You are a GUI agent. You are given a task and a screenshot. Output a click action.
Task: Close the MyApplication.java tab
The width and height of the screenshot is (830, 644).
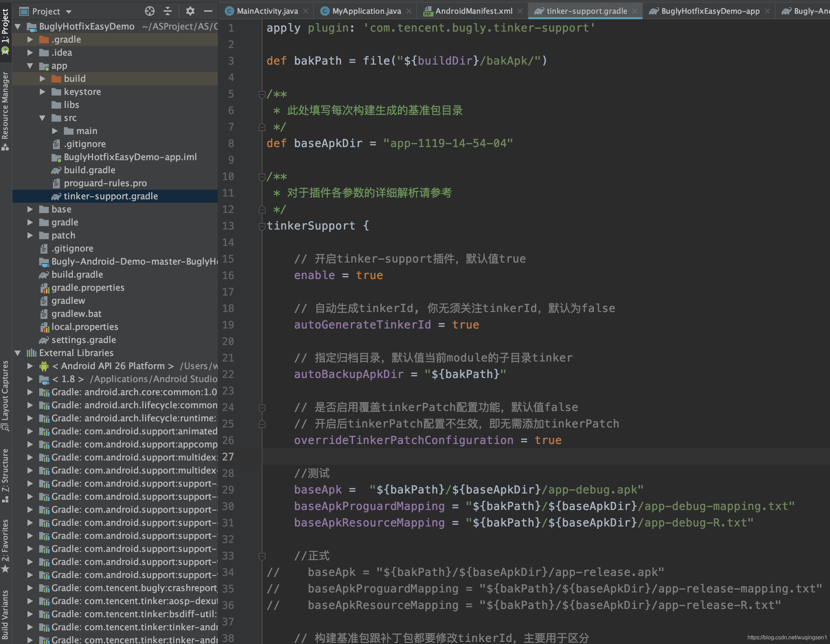tap(409, 11)
